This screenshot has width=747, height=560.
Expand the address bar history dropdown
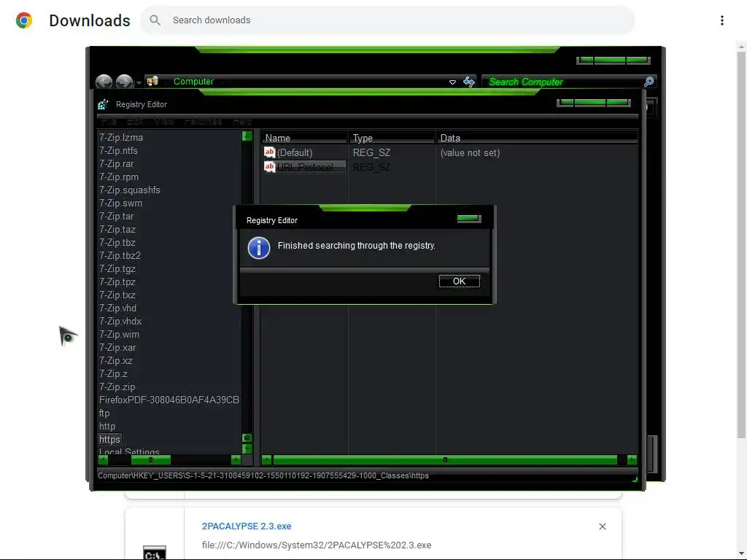pos(452,82)
